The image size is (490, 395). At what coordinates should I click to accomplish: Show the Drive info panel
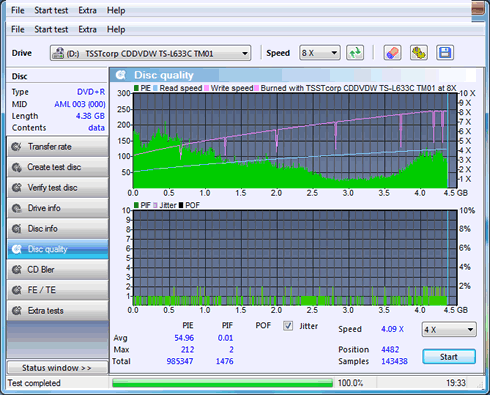point(57,208)
